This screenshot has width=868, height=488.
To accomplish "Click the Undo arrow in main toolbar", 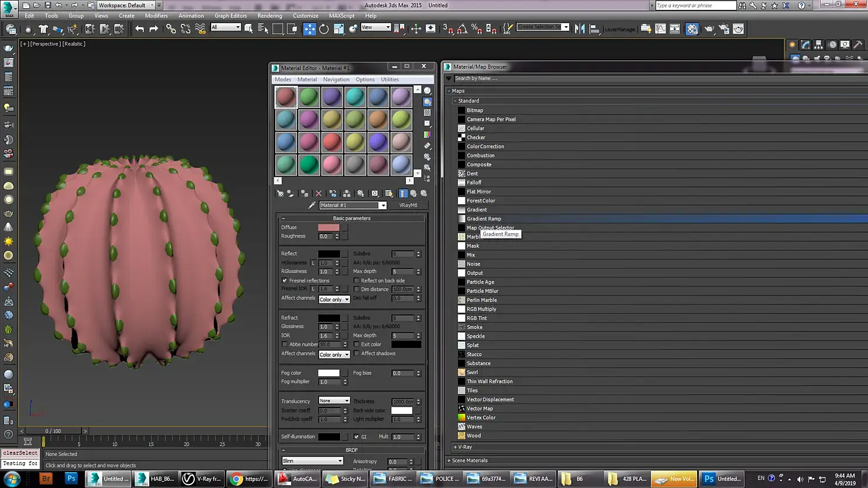I will [139, 29].
